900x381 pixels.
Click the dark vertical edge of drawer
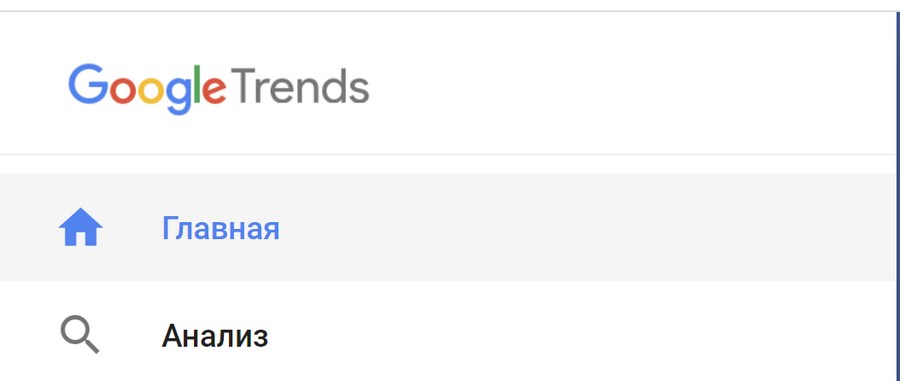pos(898,196)
